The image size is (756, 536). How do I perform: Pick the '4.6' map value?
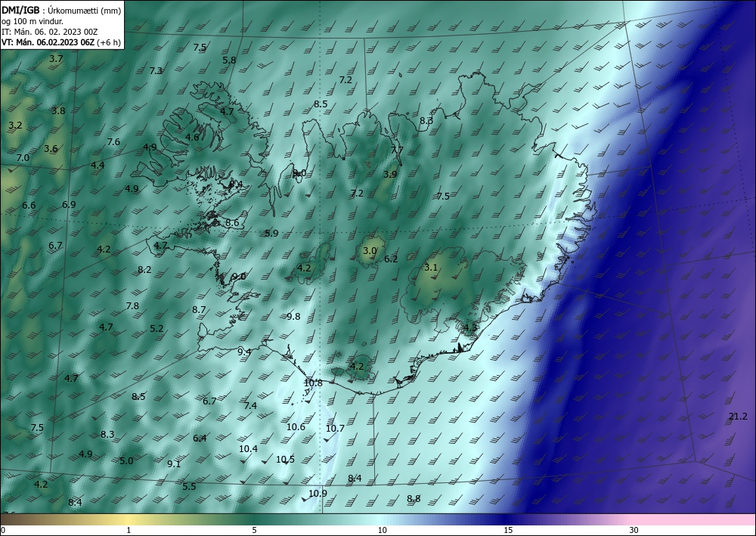tap(192, 137)
